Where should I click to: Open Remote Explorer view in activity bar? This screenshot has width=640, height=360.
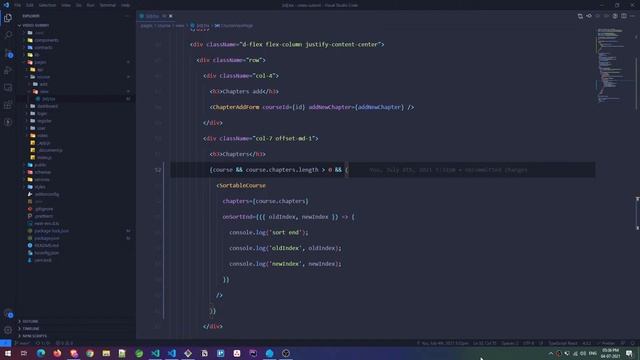8,87
